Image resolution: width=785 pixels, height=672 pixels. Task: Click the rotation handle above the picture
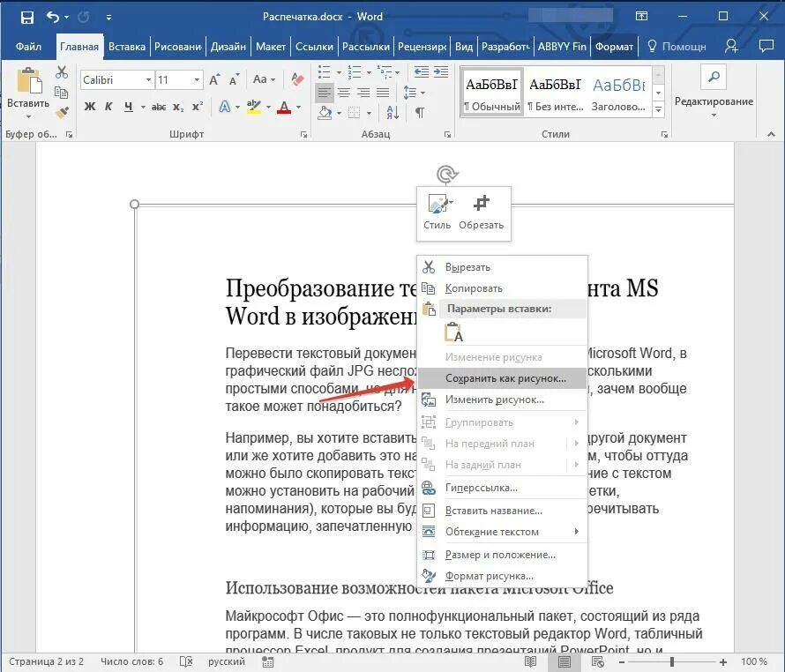[x=447, y=175]
